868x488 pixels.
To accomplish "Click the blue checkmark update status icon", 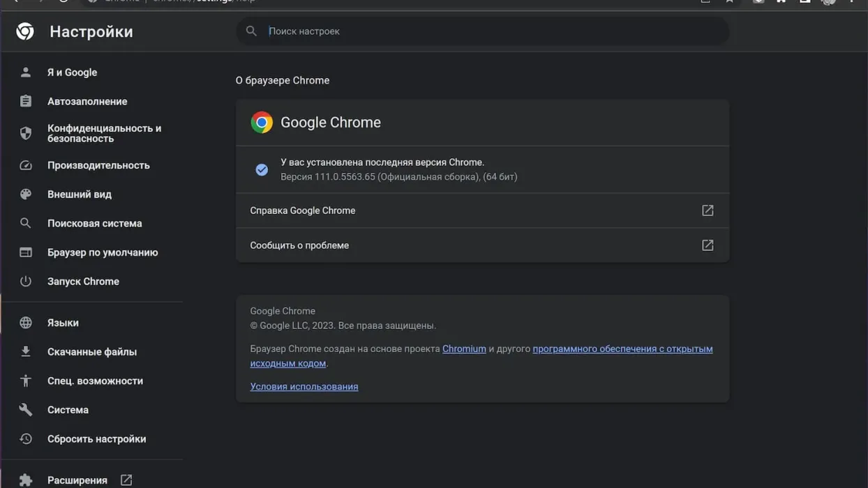I will (262, 169).
